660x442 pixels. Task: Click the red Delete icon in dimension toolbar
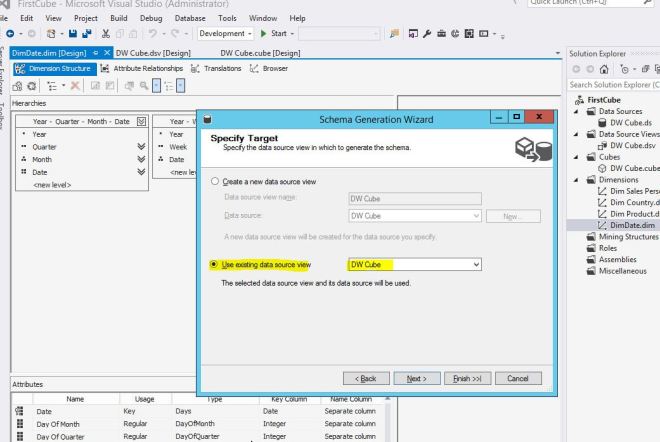click(x=75, y=87)
